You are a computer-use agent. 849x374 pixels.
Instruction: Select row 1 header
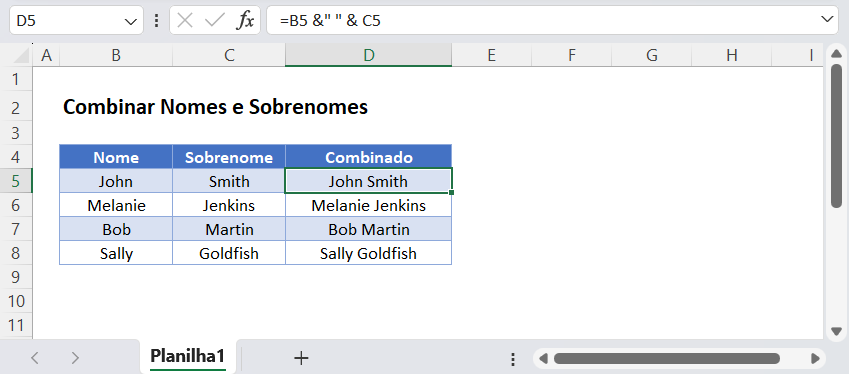click(x=16, y=80)
